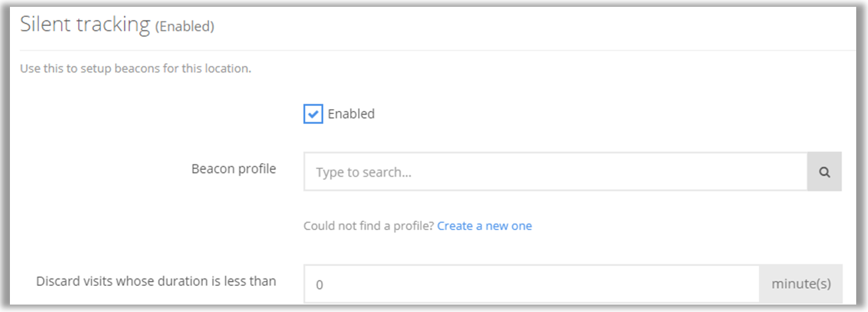Image resolution: width=868 pixels, height=312 pixels.
Task: Focus the Beacon profile search field
Action: 555,172
